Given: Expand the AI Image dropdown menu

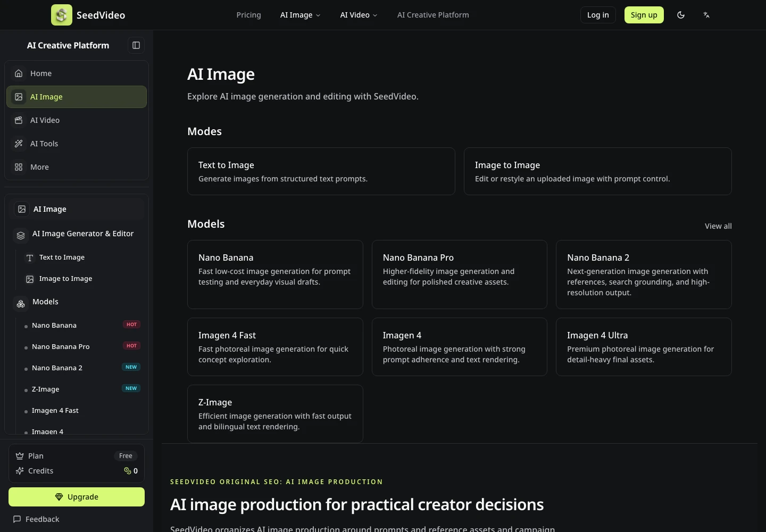Looking at the screenshot, I should (301, 15).
